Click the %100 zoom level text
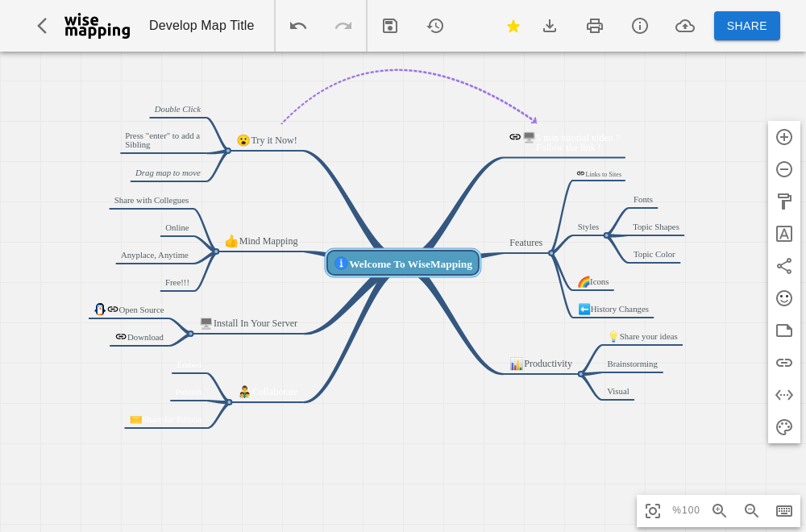The image size is (806, 532). tap(686, 510)
